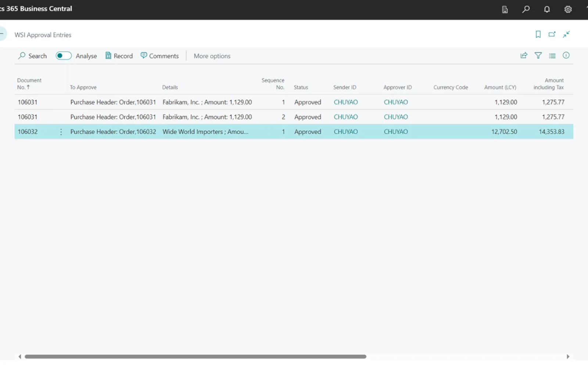Open the Amount (LCY) column header menu
The image size is (588, 368).
pos(500,88)
